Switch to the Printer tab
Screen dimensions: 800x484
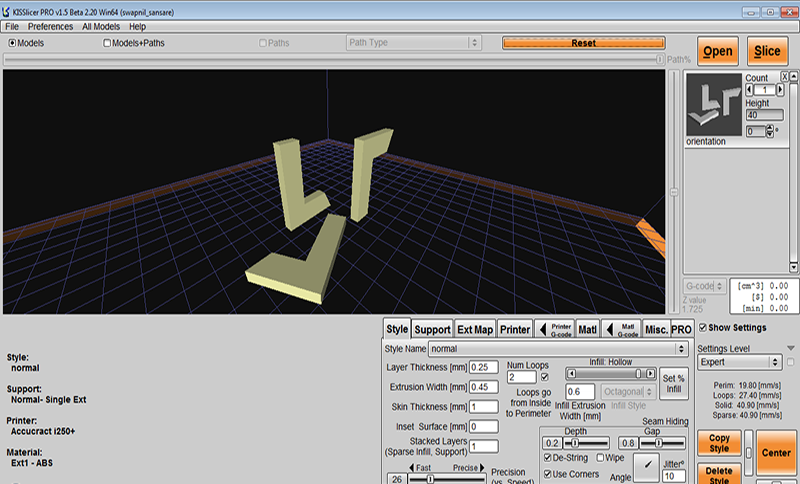pyautogui.click(x=515, y=329)
